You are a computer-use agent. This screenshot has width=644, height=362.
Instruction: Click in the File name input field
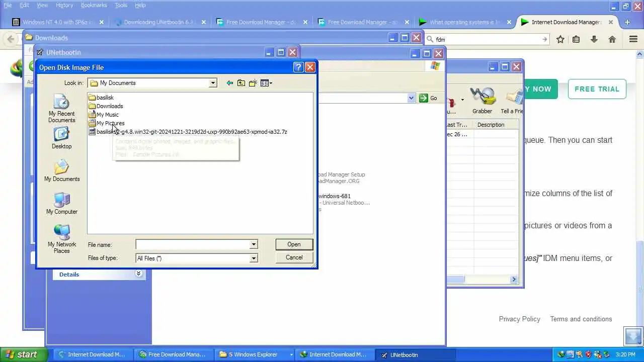193,244
